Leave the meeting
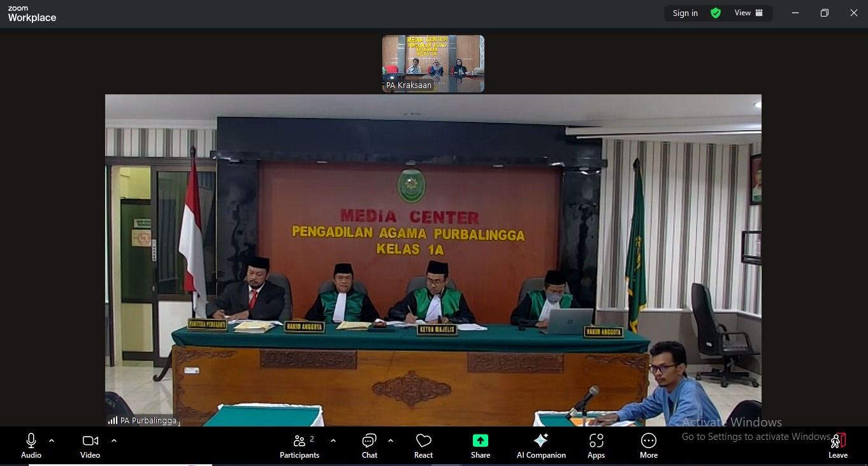 click(x=837, y=446)
